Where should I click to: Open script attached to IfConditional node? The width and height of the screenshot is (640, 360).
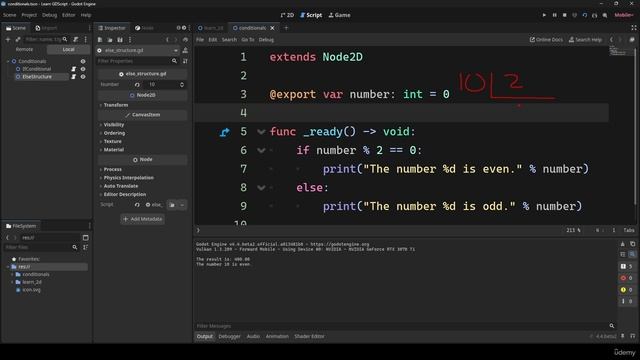pyautogui.click(x=73, y=69)
